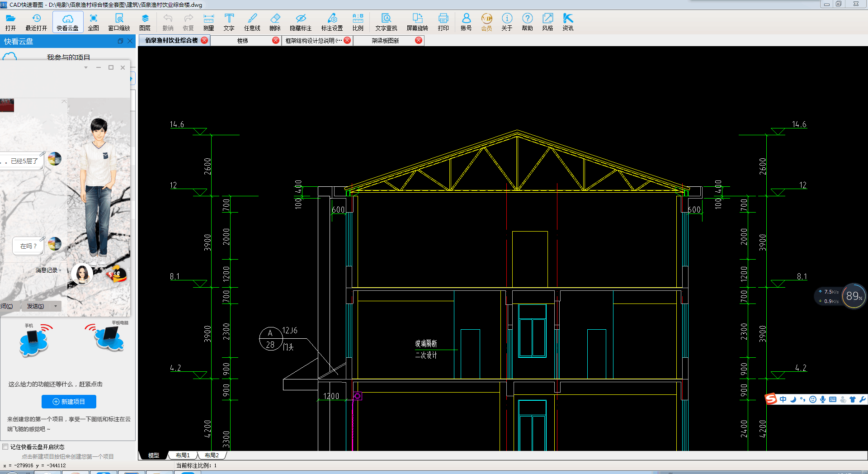This screenshot has height=474, width=868.
Task: Click the 平板电脑 tablet cloud sync icon
Action: tap(107, 337)
